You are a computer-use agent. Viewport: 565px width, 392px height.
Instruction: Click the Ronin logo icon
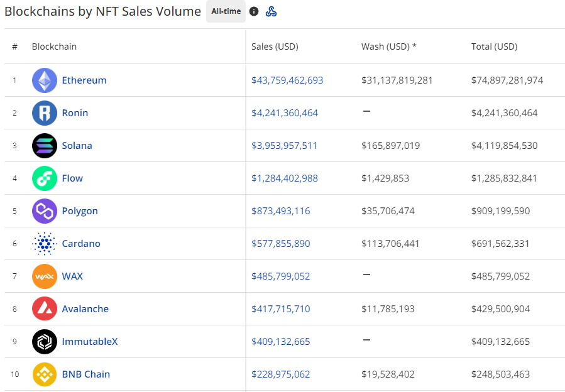click(45, 113)
